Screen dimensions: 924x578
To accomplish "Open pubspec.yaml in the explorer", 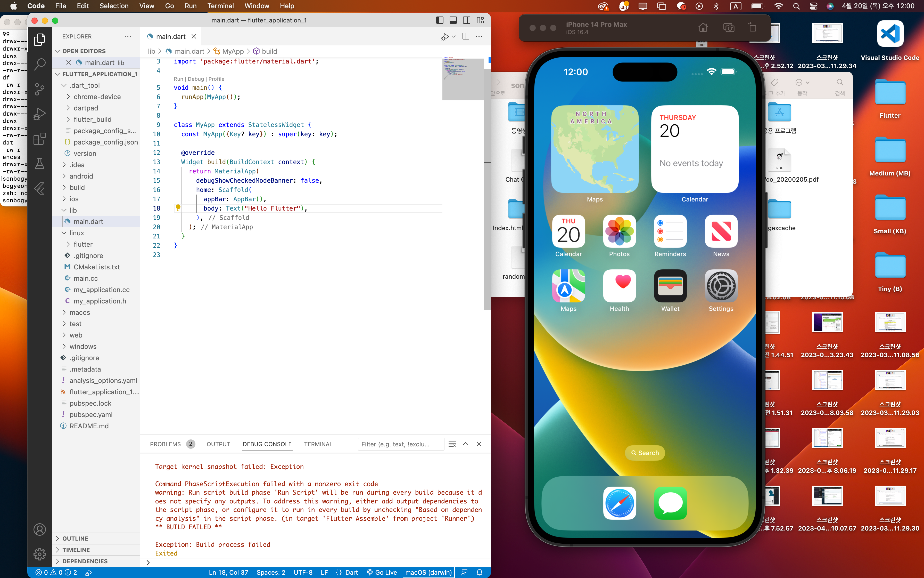I will [91, 414].
